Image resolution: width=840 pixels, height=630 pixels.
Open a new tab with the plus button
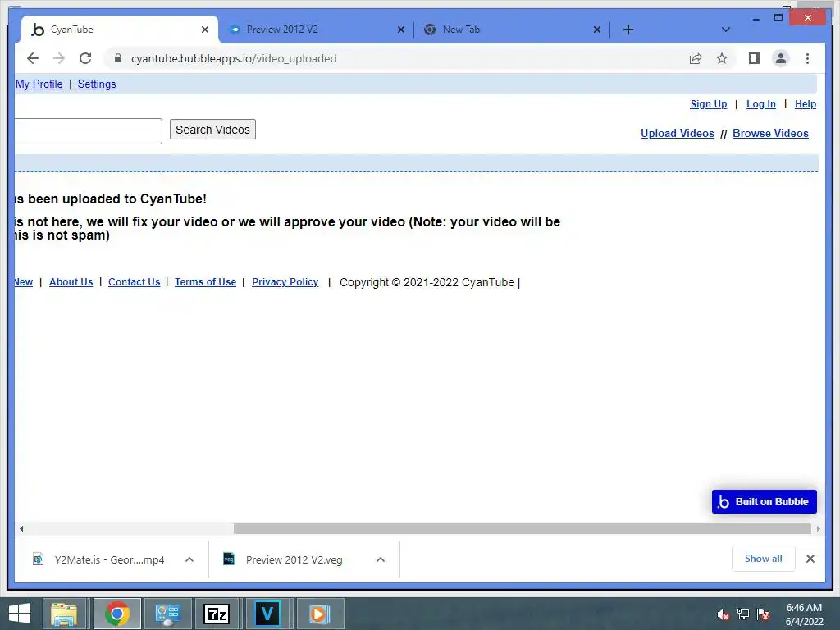tap(628, 30)
